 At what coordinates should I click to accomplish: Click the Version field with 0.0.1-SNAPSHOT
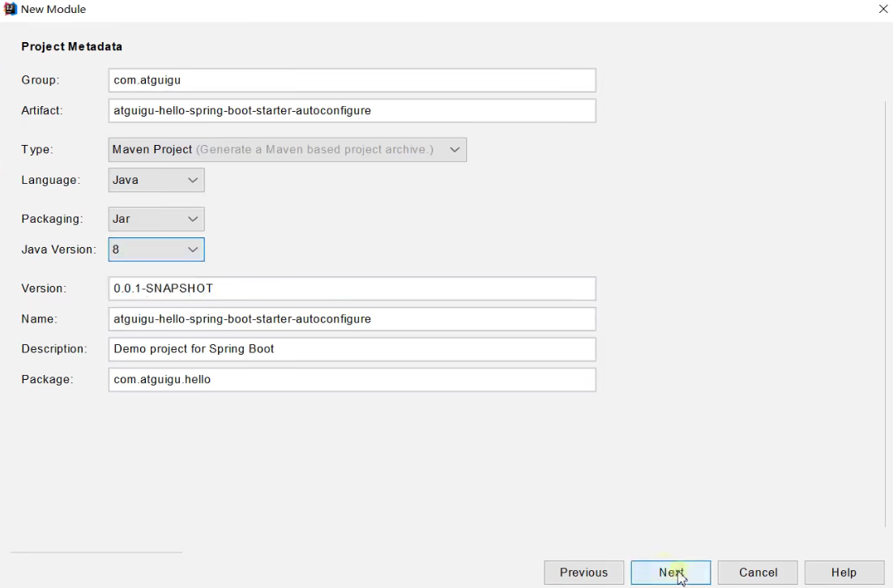coord(352,288)
